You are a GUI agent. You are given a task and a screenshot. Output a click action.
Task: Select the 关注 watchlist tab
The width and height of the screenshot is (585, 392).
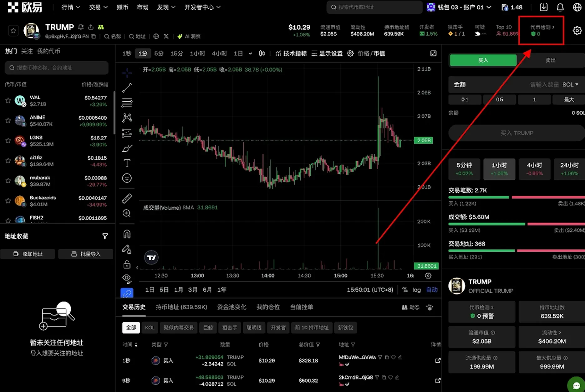click(x=27, y=51)
